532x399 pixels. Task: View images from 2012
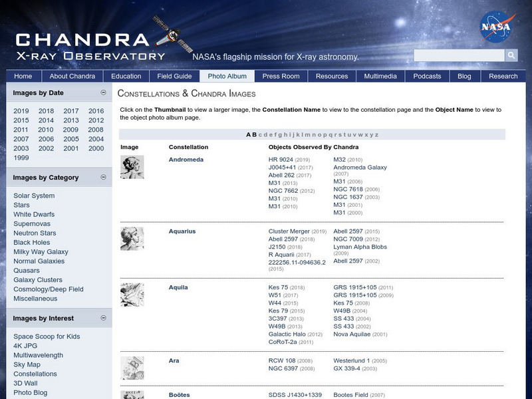(96, 120)
